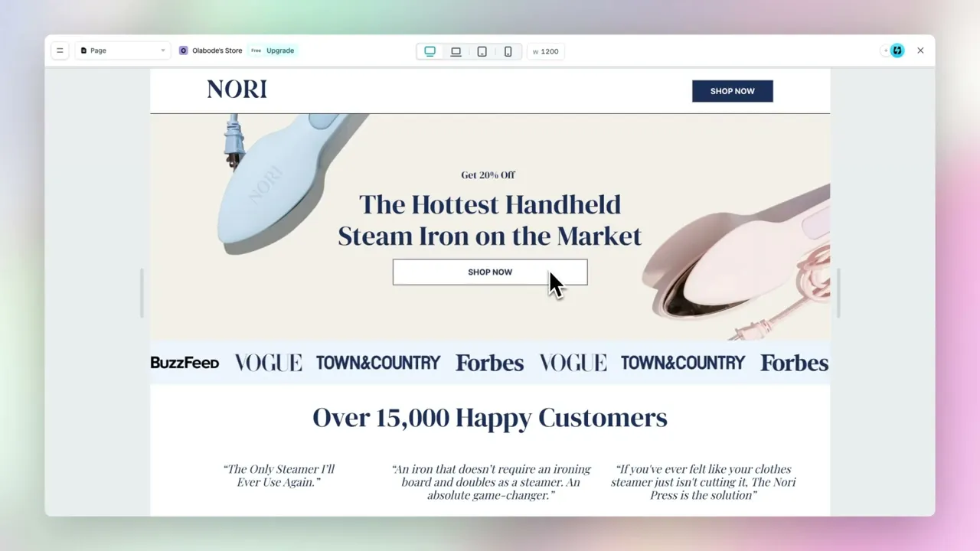
Task: Expand the Page dropdown selector
Action: [122, 51]
